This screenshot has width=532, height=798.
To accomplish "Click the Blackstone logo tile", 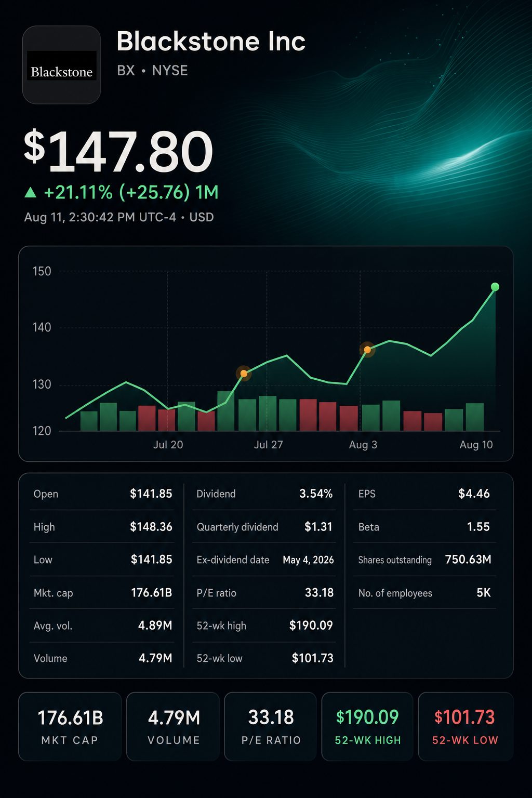I will tap(61, 65).
